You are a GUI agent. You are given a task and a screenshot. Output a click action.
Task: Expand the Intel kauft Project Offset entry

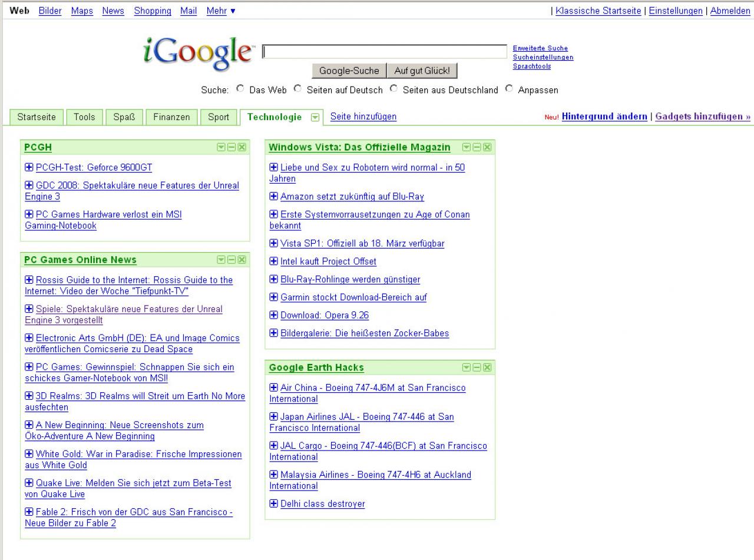(x=273, y=261)
